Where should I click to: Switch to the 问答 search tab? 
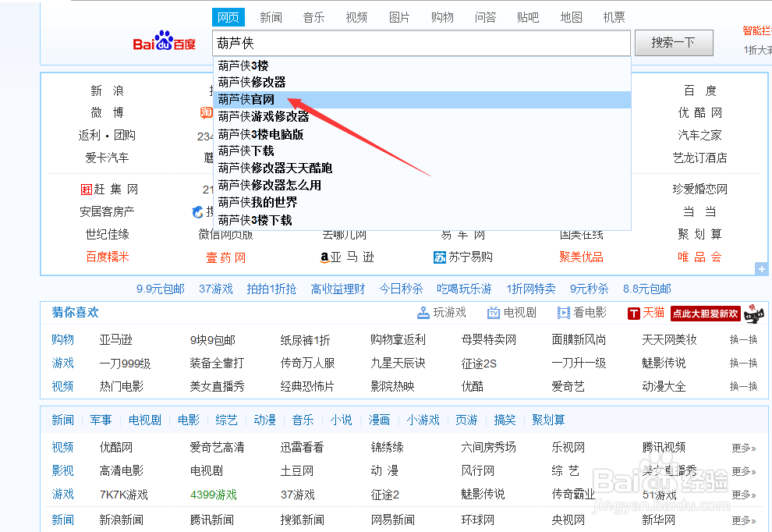486,17
